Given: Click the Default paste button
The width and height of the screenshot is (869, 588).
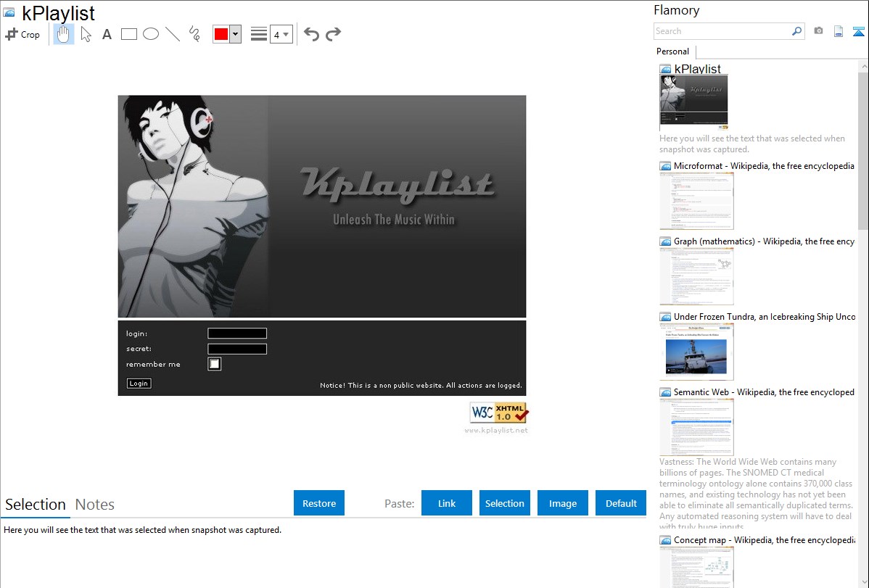Looking at the screenshot, I should click(621, 503).
